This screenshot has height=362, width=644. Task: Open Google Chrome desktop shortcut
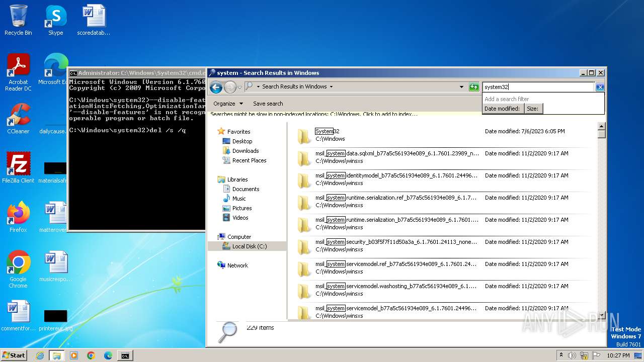pyautogui.click(x=18, y=269)
